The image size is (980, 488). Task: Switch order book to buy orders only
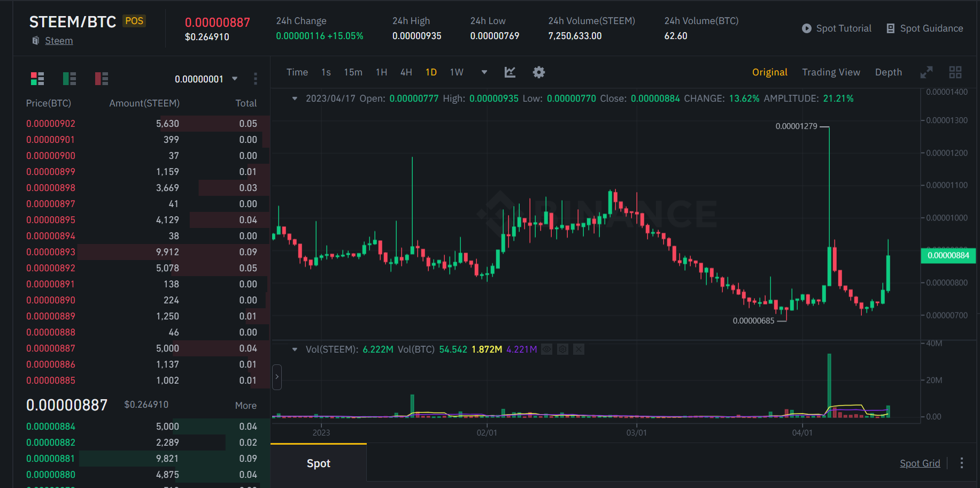(70, 79)
